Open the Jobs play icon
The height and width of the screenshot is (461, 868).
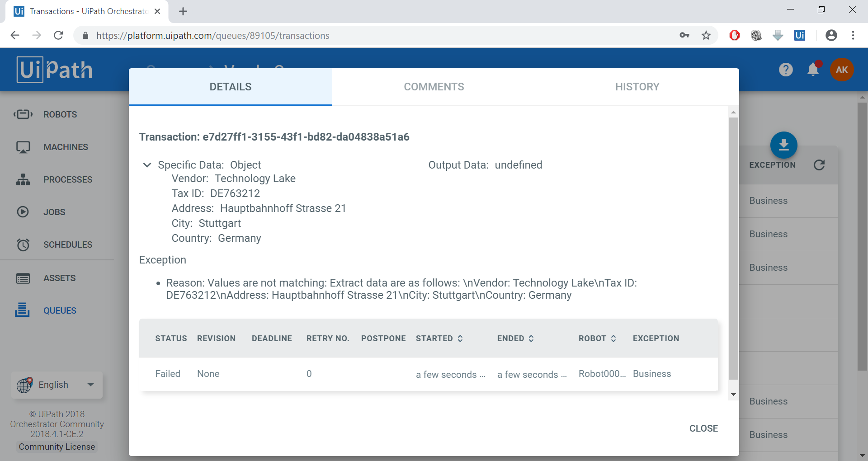pyautogui.click(x=23, y=212)
